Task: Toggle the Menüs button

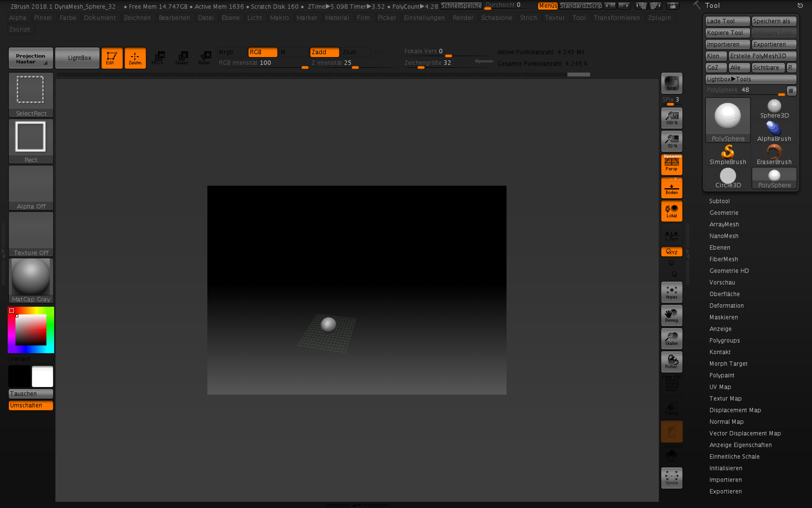Action: tap(548, 6)
